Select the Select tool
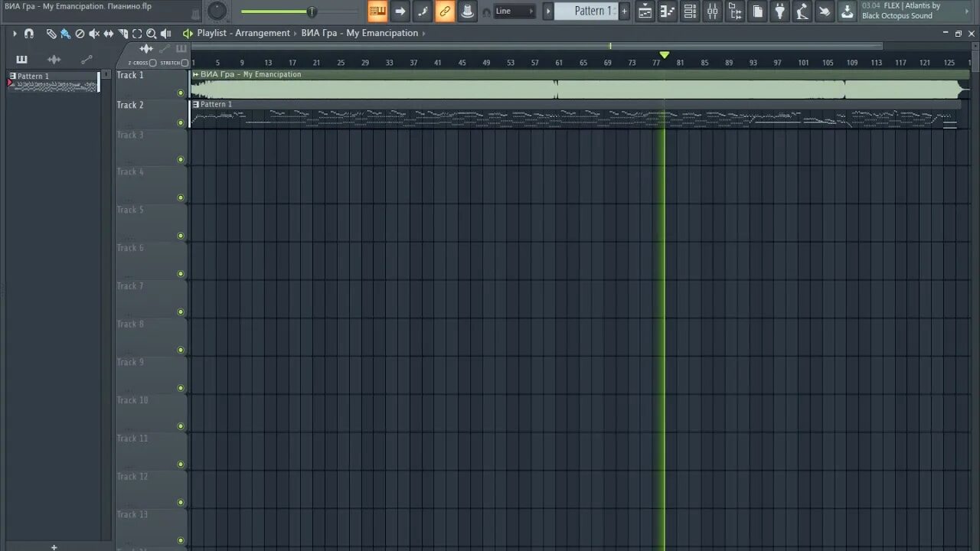The height and width of the screenshot is (551, 980). point(137,34)
